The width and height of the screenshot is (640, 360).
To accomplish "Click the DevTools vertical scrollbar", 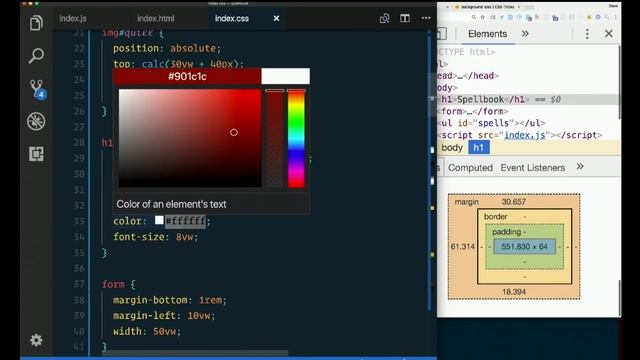I will pos(619,82).
